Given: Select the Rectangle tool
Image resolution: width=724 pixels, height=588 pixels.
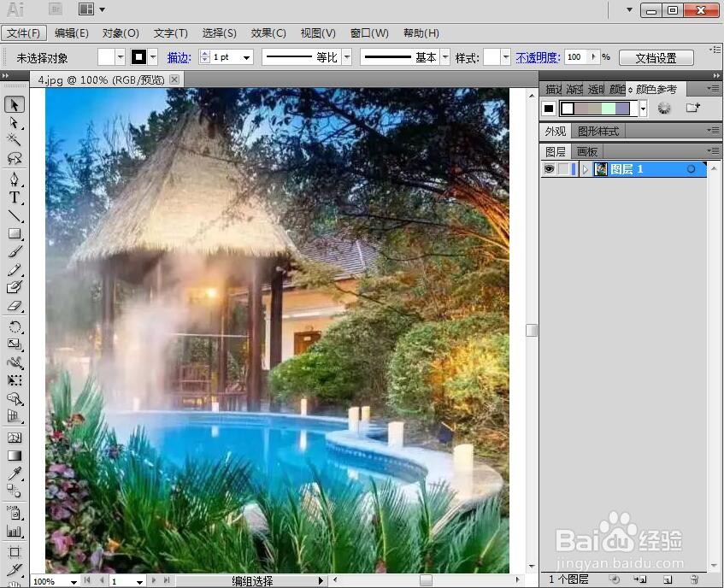Looking at the screenshot, I should pos(15,233).
